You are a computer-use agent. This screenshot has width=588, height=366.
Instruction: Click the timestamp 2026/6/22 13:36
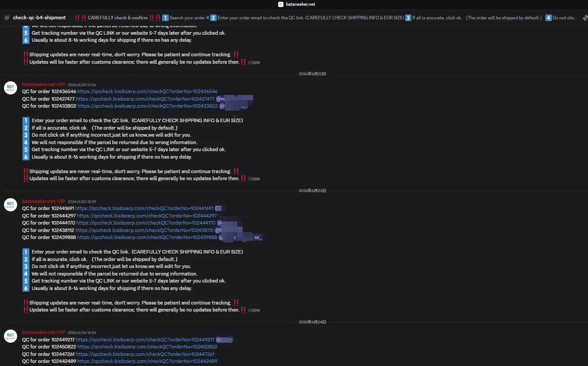82,85
